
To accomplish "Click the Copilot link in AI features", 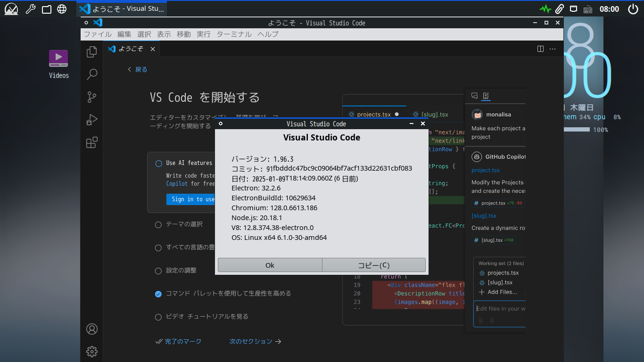I will 177,184.
